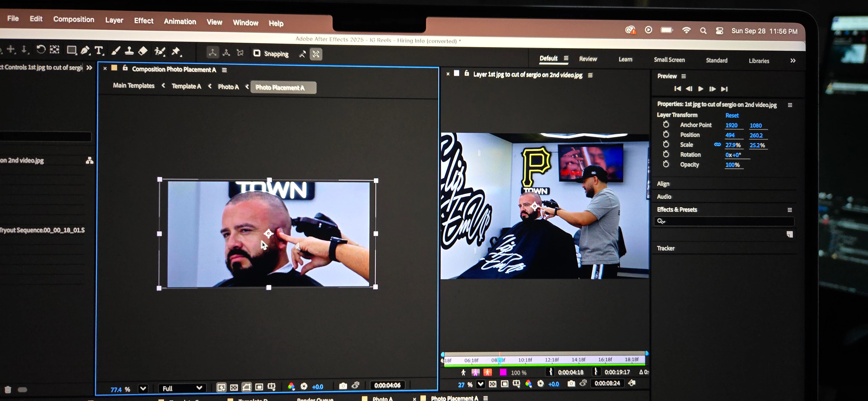
Task: Toggle transparency grid in composition viewer
Action: (234, 387)
